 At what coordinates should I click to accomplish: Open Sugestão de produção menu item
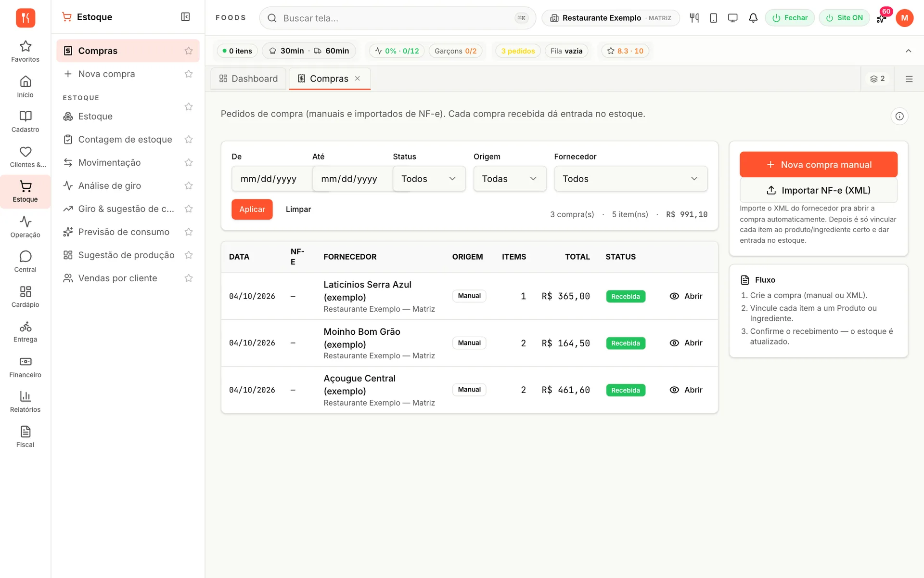pos(126,255)
